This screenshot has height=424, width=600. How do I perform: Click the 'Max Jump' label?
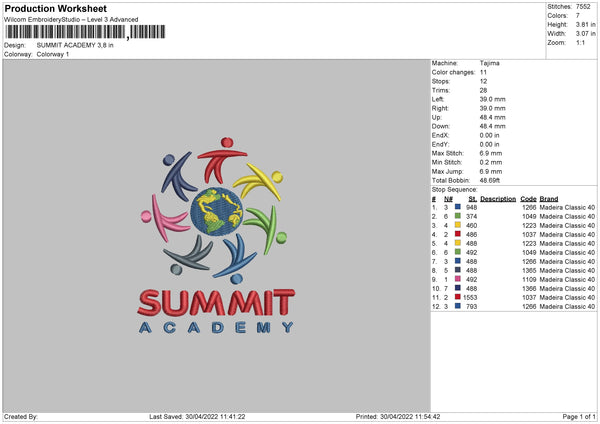pyautogui.click(x=447, y=171)
